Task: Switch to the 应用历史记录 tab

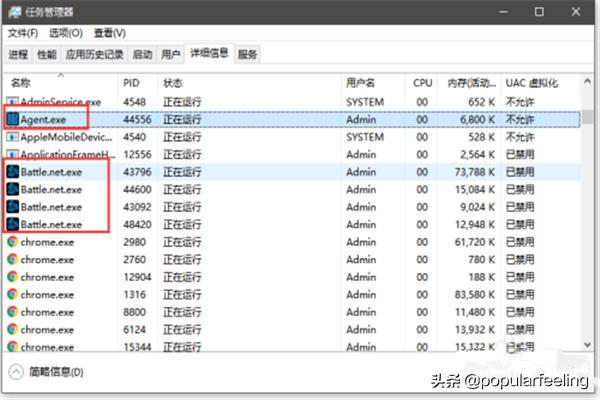Action: (x=95, y=55)
